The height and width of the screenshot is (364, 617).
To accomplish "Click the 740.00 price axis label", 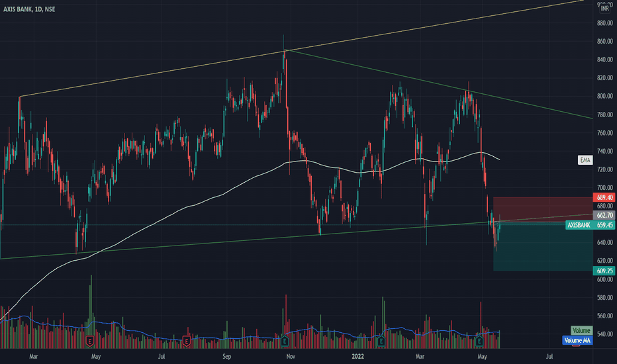I will 605,151.
